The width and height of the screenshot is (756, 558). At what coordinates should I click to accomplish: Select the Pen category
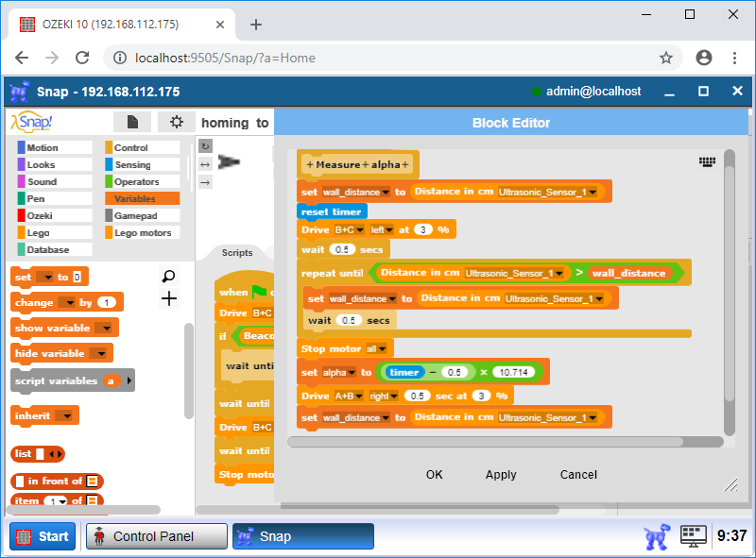[55, 198]
